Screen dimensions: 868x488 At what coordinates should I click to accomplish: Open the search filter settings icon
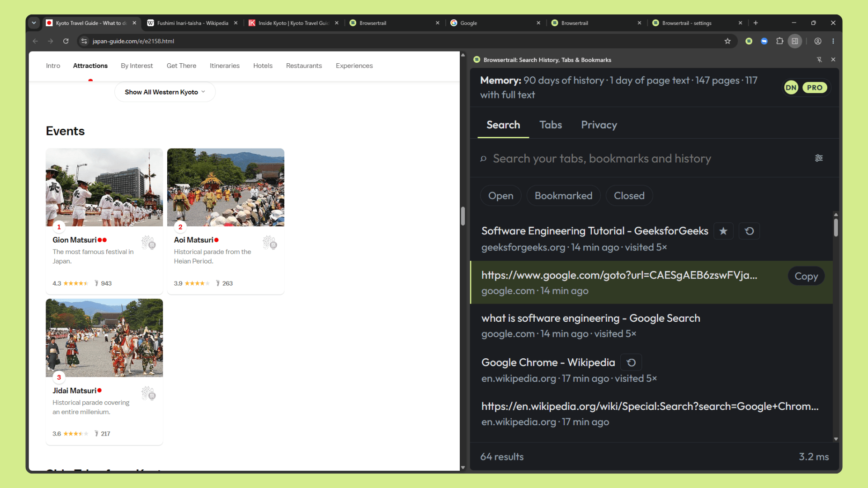(x=819, y=158)
